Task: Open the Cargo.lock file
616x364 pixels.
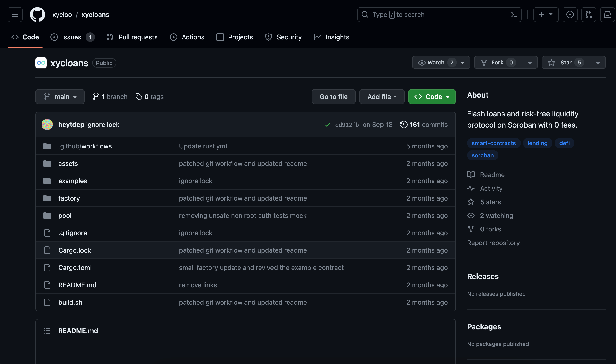Action: [x=75, y=250]
